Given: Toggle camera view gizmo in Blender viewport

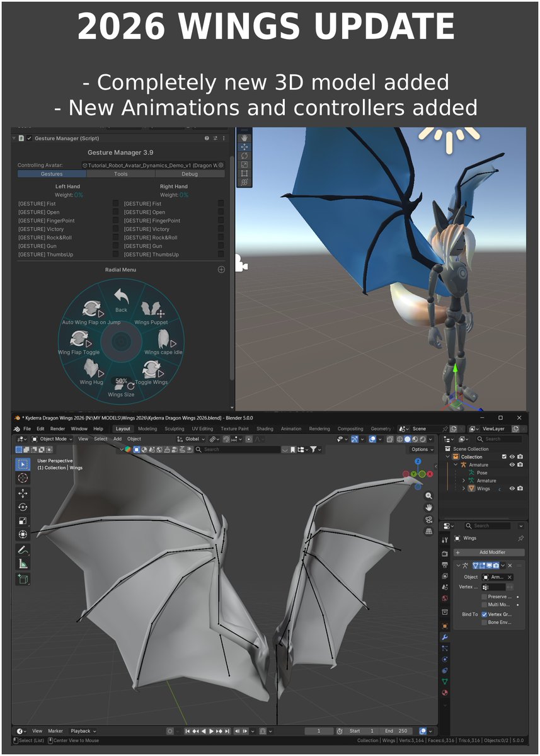Looking at the screenshot, I should (429, 519).
